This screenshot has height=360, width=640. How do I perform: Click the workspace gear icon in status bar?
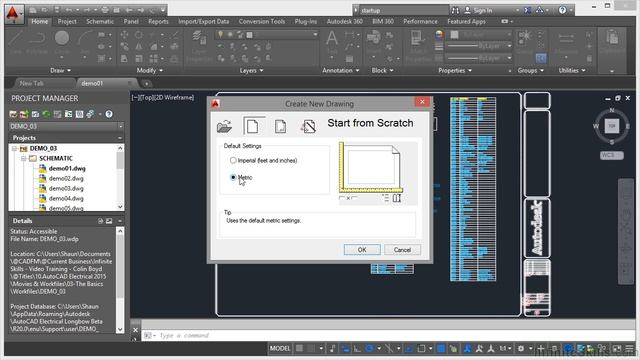coord(521,349)
